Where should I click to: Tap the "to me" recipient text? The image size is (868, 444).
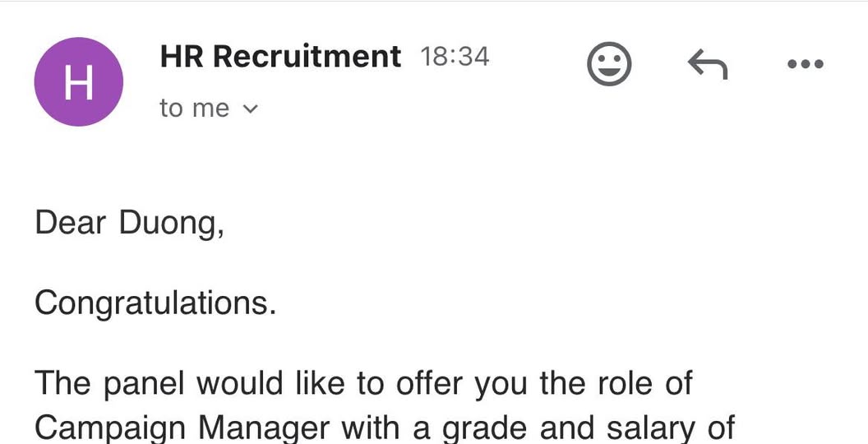195,109
